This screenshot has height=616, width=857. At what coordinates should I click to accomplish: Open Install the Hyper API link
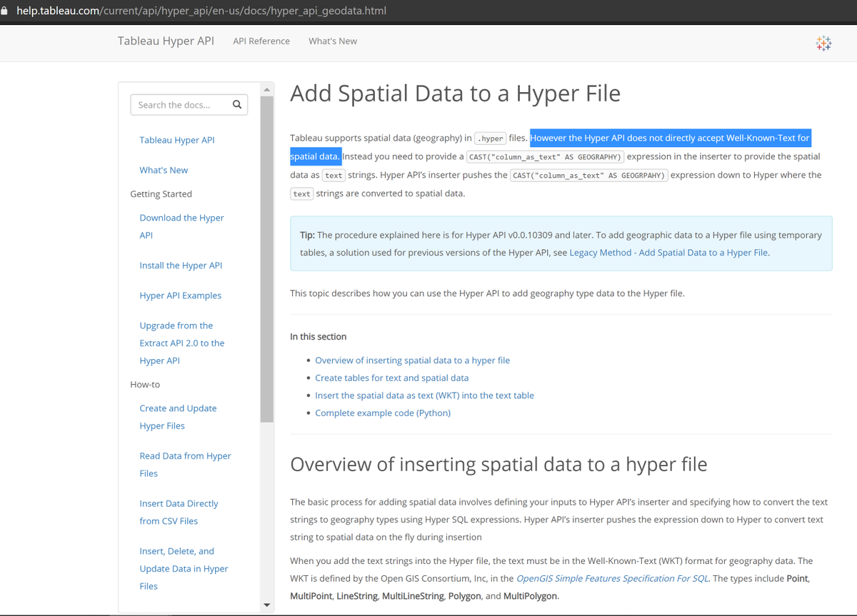[181, 266]
